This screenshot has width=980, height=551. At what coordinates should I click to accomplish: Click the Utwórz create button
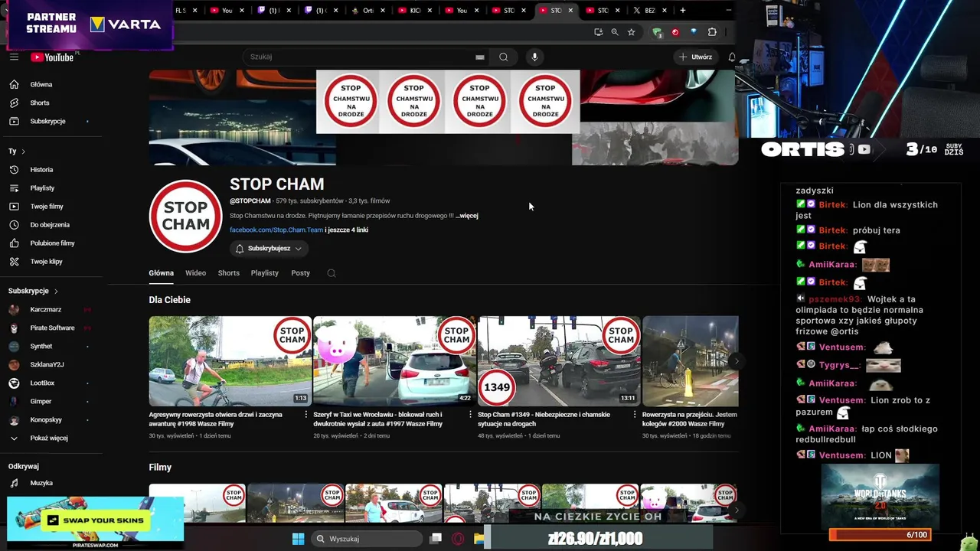(x=695, y=57)
